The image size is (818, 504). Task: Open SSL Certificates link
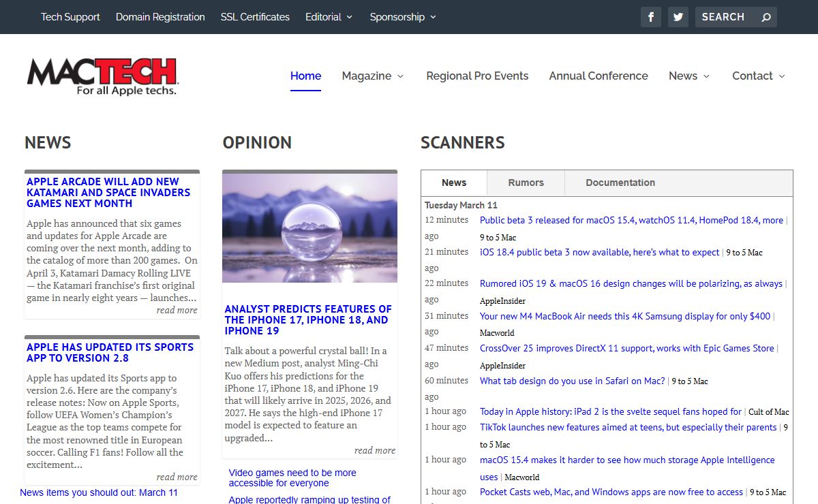point(255,17)
